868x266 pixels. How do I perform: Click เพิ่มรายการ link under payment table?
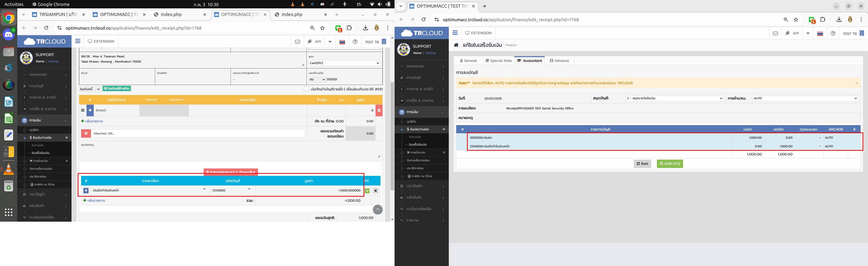pyautogui.click(x=94, y=201)
